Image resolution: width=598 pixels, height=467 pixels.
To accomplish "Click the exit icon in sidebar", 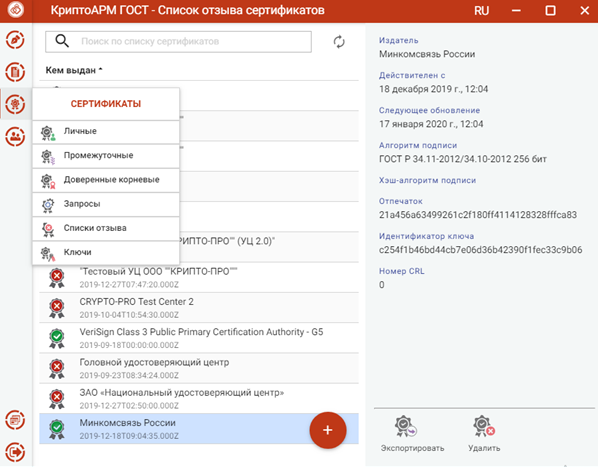I will [15, 453].
